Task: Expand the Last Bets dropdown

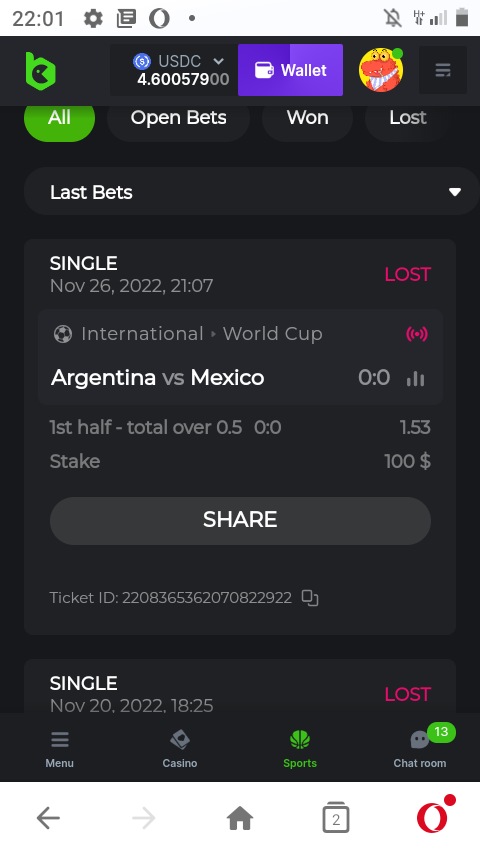Action: (251, 192)
